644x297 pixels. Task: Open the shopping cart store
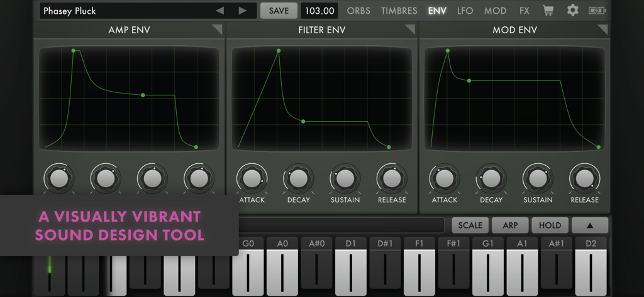click(x=548, y=11)
